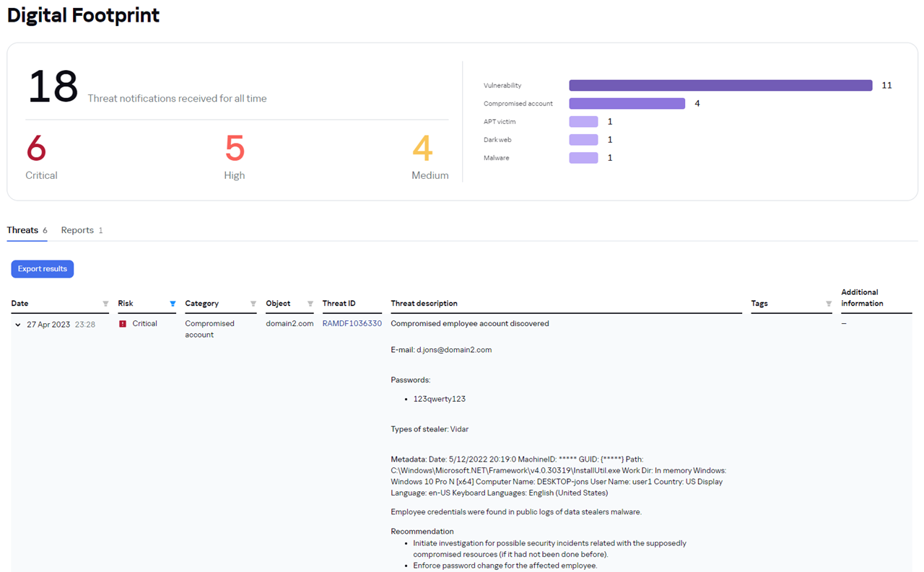Screen dimensions: 924x572
Task: Click the 'Compromised employee account discovered' text
Action: [x=470, y=324]
